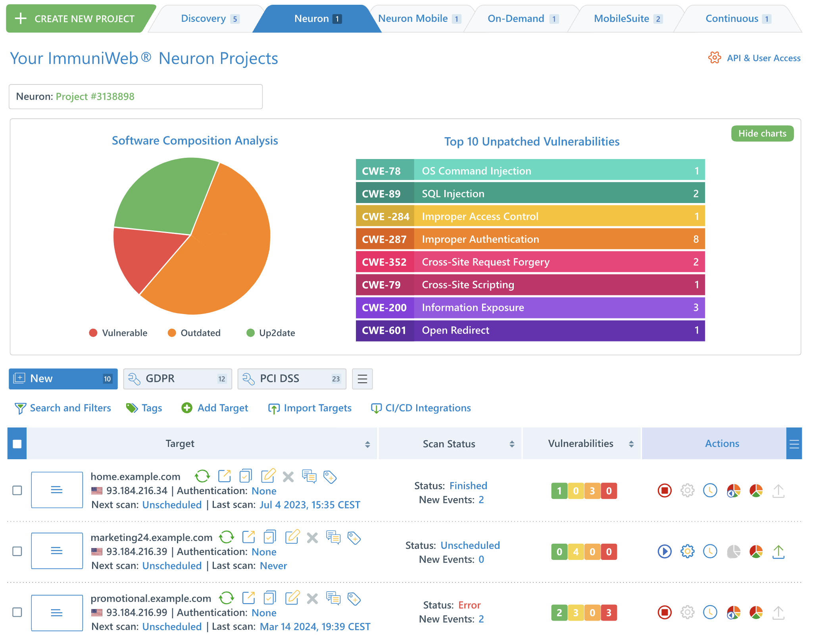830x644 pixels.
Task: Refresh the marketing24.example.com target
Action: pos(227,537)
